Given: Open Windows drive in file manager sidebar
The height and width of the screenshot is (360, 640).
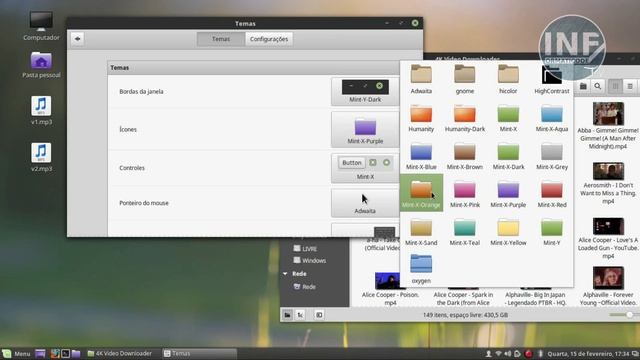Looking at the screenshot, I should pos(309,260).
